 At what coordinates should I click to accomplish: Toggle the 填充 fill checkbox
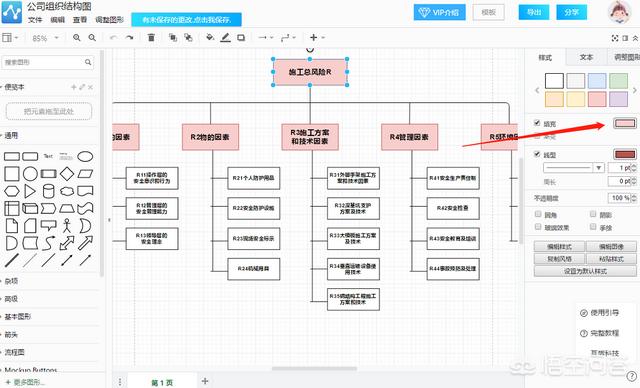point(537,123)
